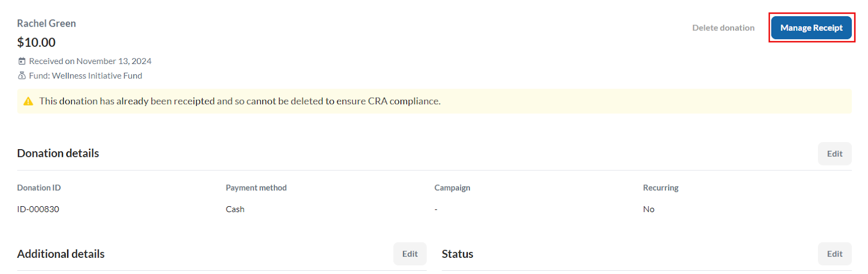The height and width of the screenshot is (274, 868).
Task: Click the Campaign field label
Action: pyautogui.click(x=452, y=188)
